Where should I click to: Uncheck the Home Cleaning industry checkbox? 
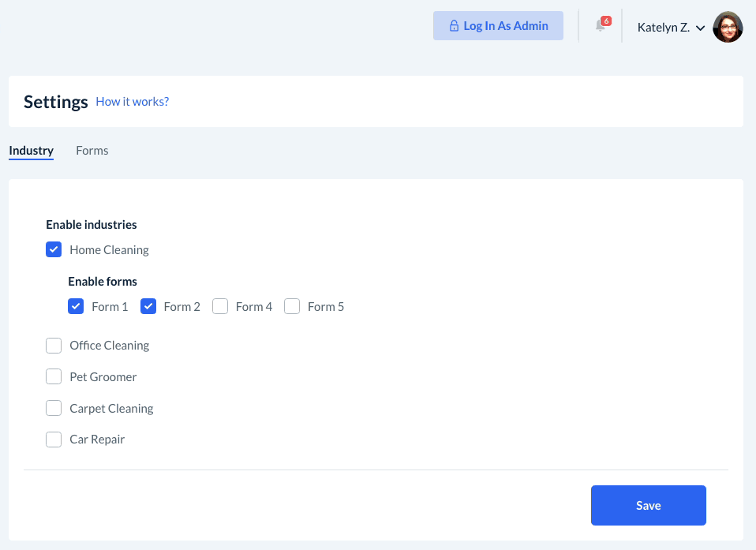pos(54,250)
